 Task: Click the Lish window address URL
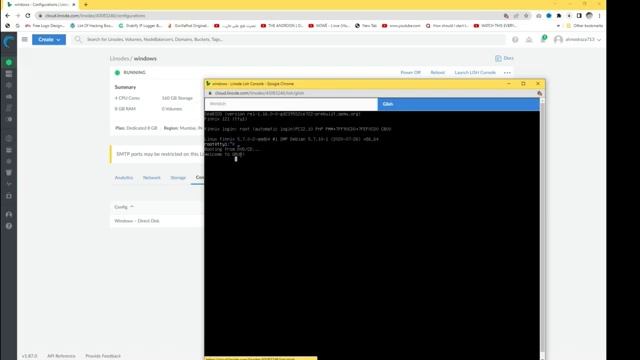pyautogui.click(x=259, y=93)
